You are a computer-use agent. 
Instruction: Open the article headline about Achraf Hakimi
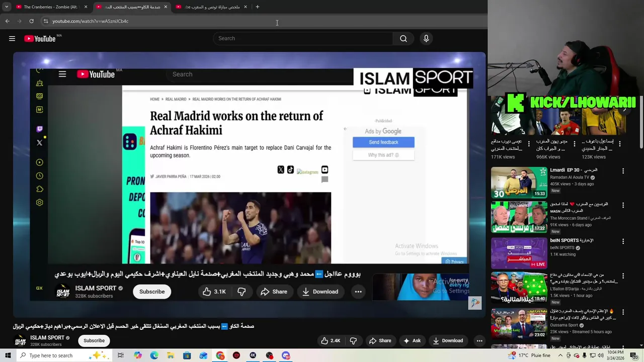point(236,123)
